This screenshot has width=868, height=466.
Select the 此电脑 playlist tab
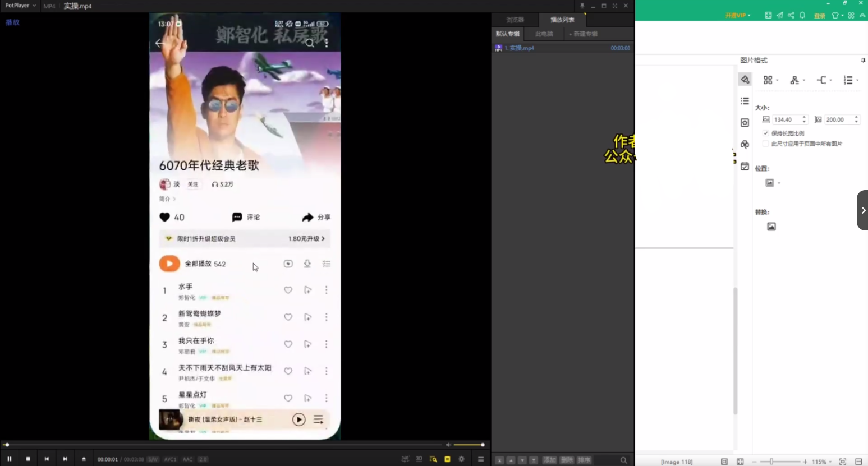click(544, 34)
